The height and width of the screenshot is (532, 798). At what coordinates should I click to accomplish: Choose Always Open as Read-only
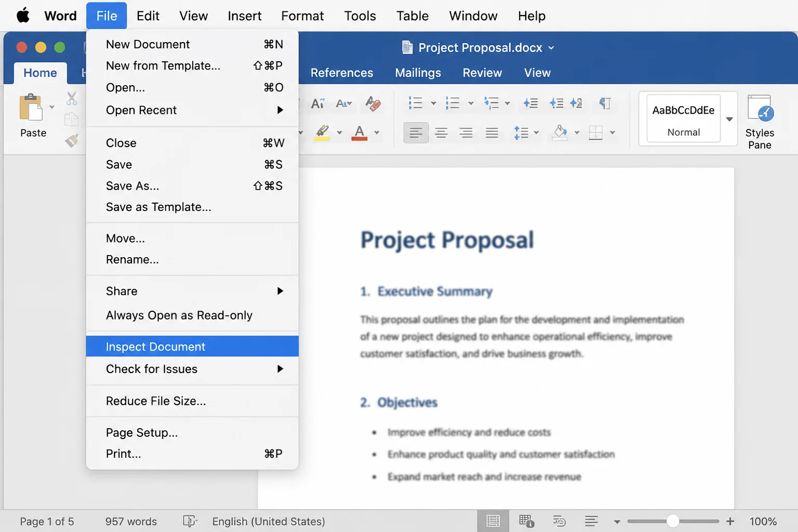192,315
